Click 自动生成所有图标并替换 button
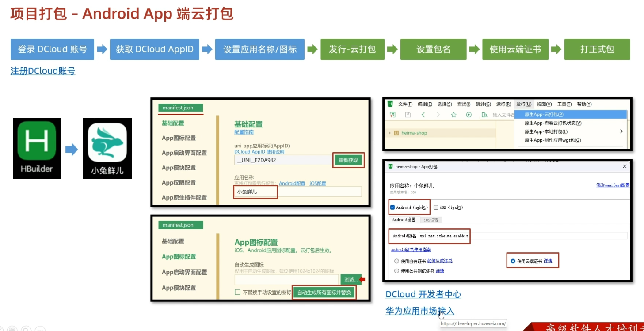This screenshot has width=644, height=331. coord(324,293)
